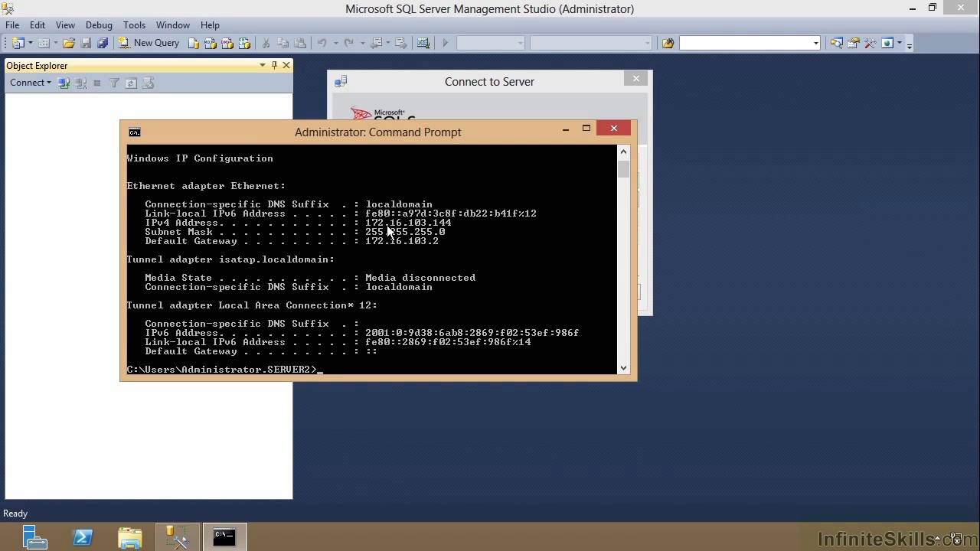Switch to Management Studio taskbar button
This screenshot has height=551, width=980.
click(x=178, y=537)
